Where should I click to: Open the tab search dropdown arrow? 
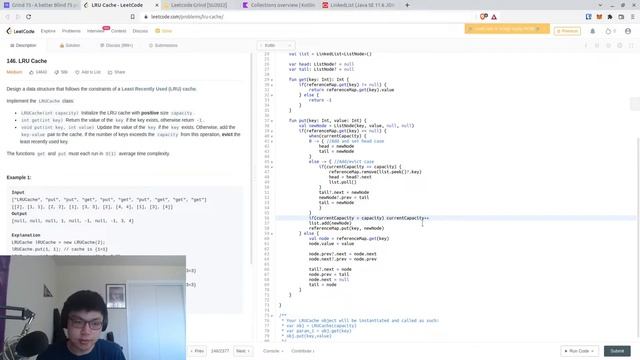600,5
